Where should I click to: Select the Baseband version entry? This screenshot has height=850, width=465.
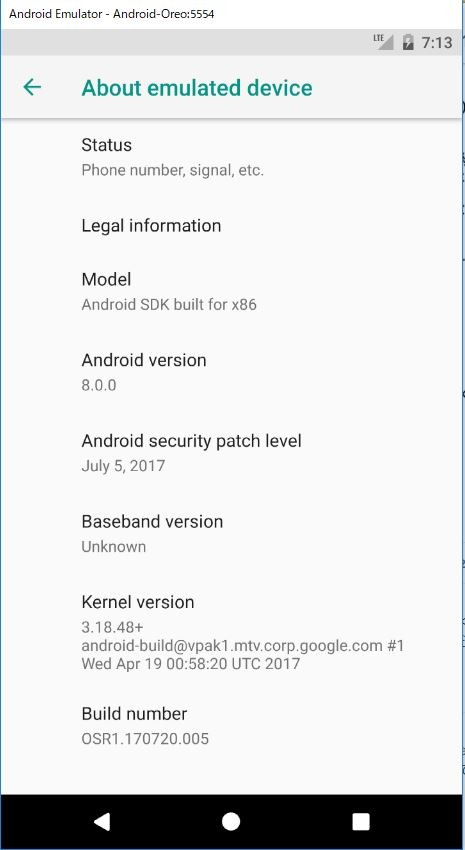coord(230,534)
